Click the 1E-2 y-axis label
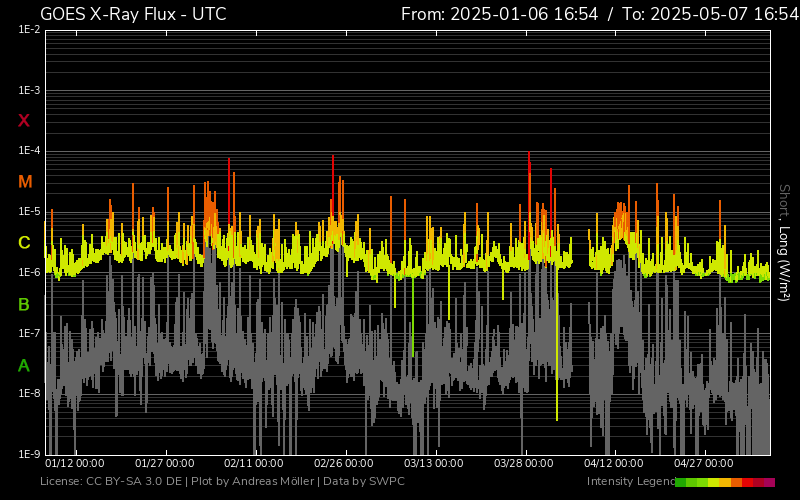Viewport: 800px width, 500px height. 30,30
